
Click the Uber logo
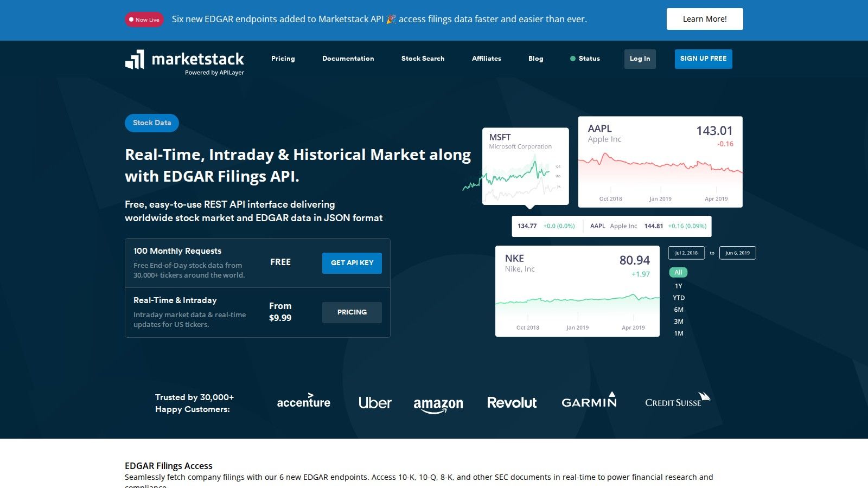[375, 402]
